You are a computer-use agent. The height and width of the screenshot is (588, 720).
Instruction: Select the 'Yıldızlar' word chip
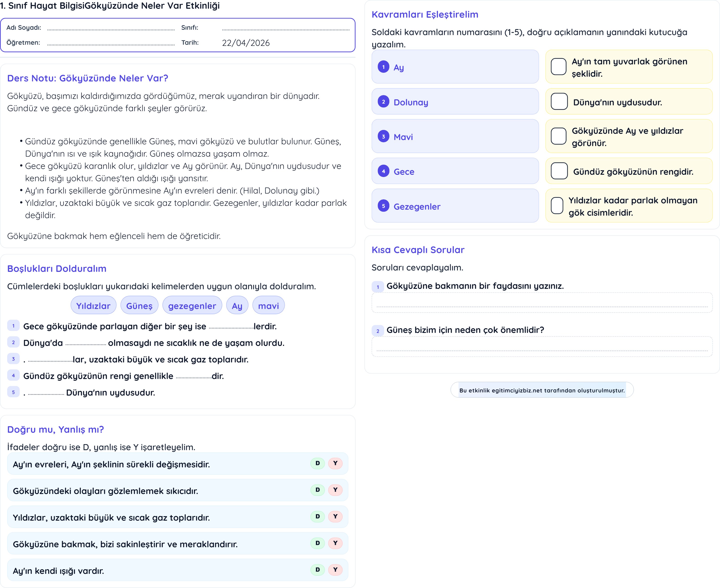pos(93,305)
